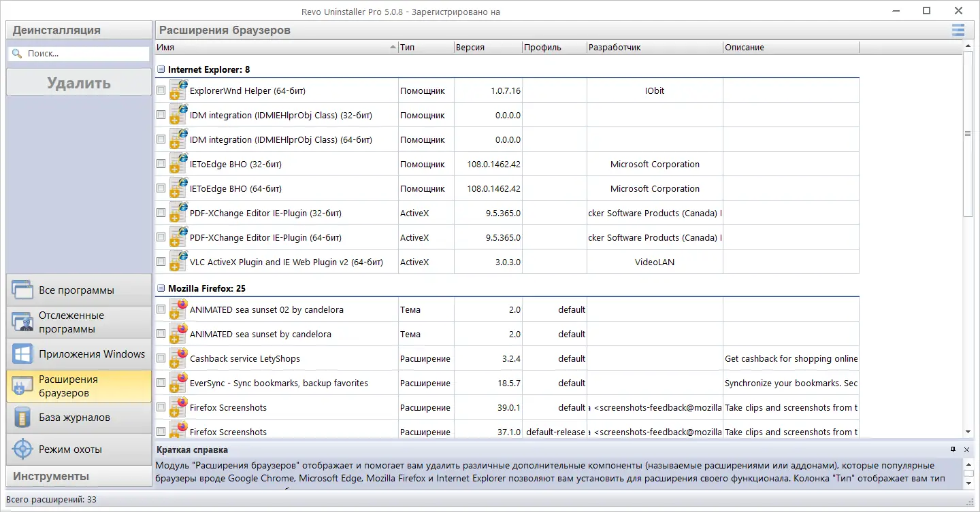The image size is (980, 512).
Task: Switch to Все программы
Action: (79, 290)
